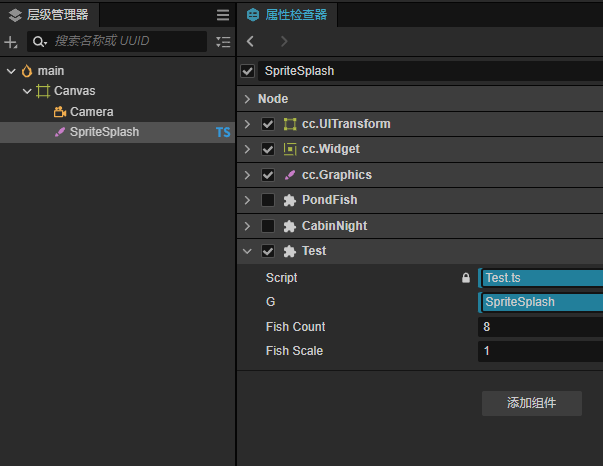Click the cc.Graphics component title
Viewport: 603px width, 466px height.
[x=337, y=175]
